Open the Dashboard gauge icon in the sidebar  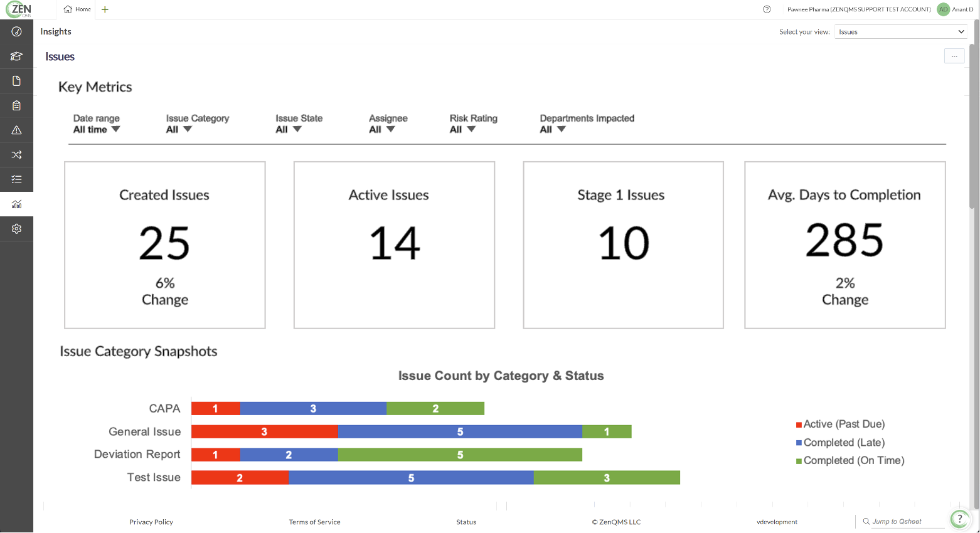(16, 31)
